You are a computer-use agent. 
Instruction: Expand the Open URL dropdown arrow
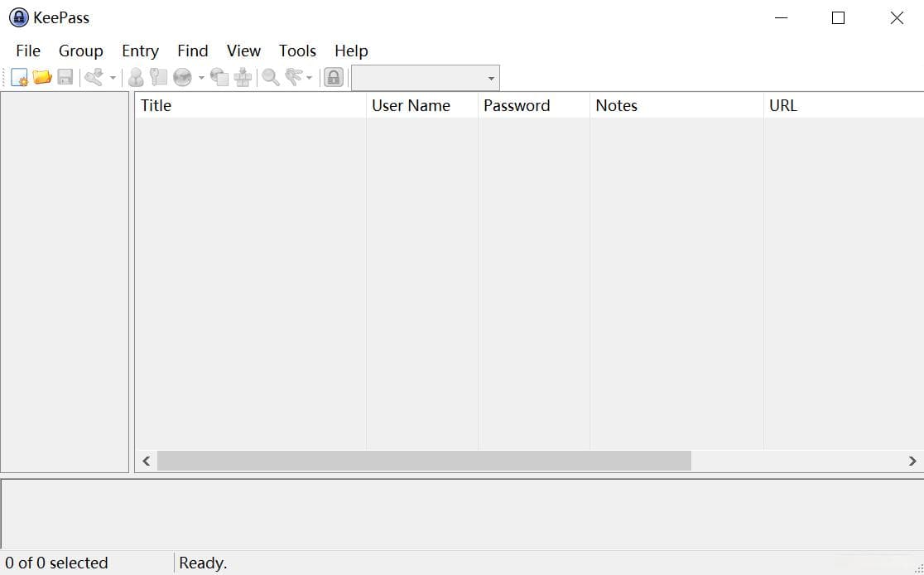(x=201, y=78)
